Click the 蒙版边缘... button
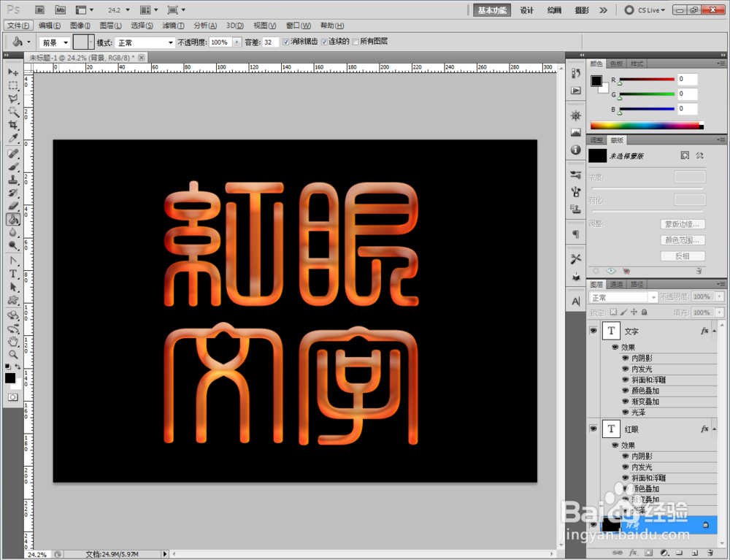Screen dimensions: 730x560 683,224
